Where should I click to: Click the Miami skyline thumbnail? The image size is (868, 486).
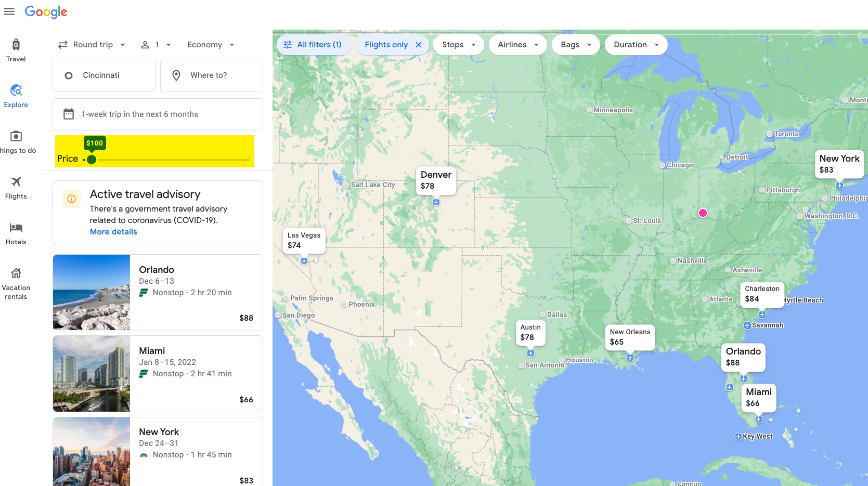pyautogui.click(x=92, y=374)
